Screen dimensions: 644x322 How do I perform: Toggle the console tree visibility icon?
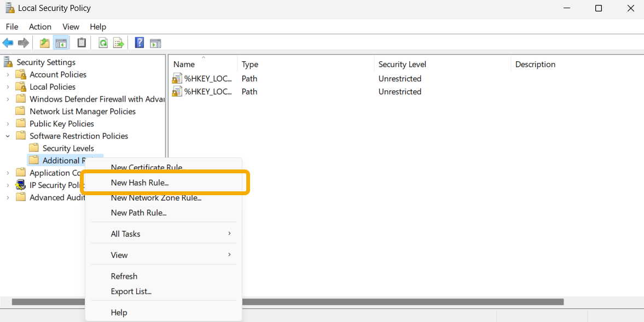tap(61, 43)
